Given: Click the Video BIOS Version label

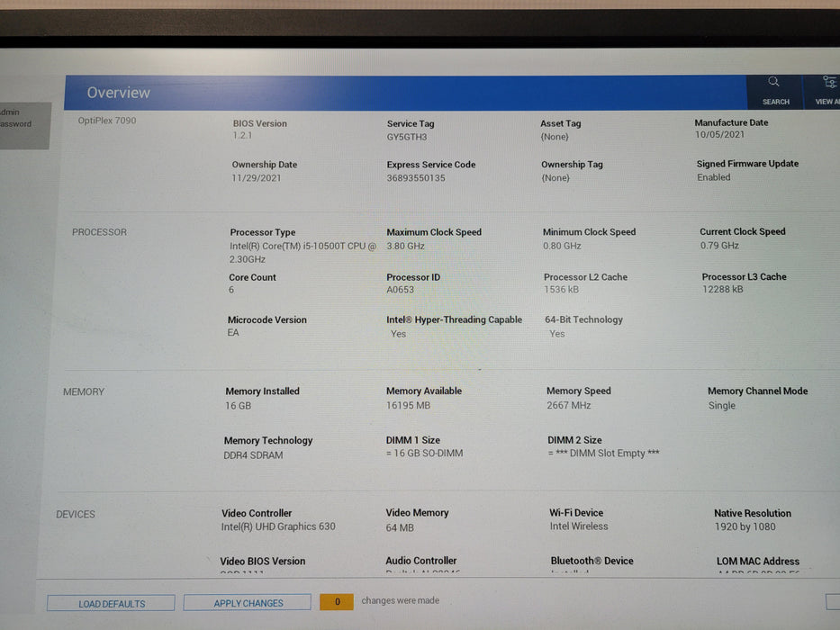Looking at the screenshot, I should point(263,562).
